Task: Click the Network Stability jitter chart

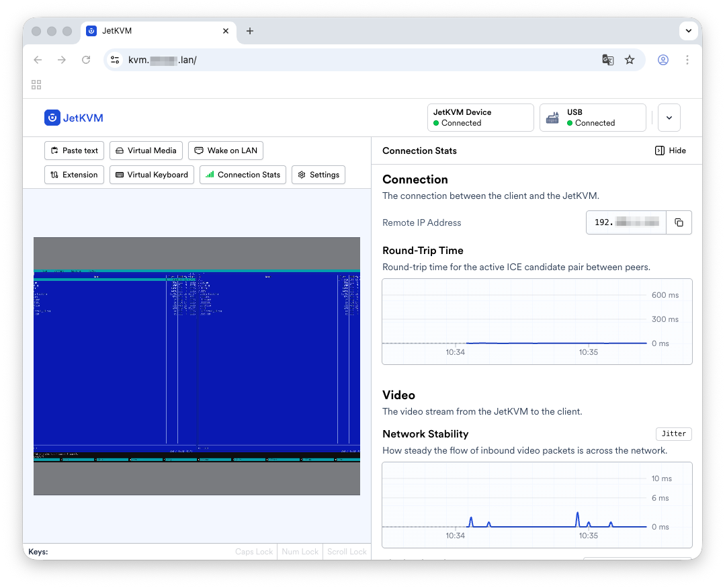Action: 537,505
